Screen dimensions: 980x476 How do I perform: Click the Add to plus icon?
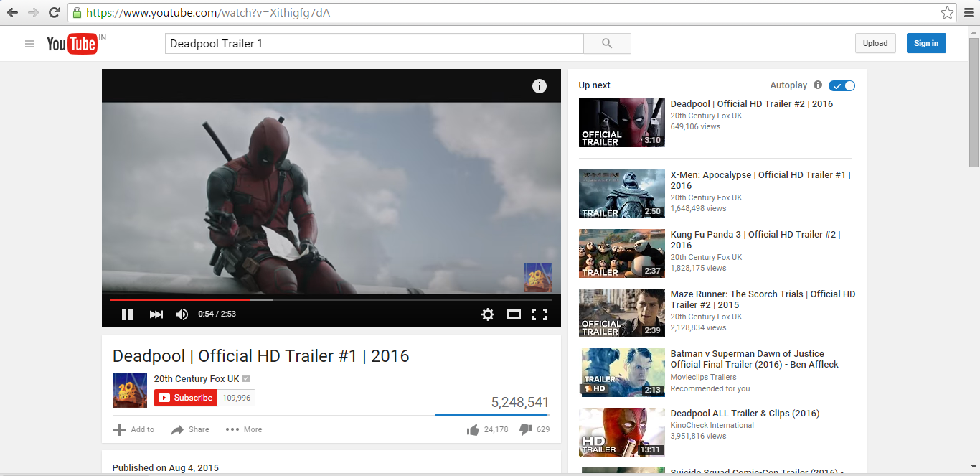click(119, 429)
